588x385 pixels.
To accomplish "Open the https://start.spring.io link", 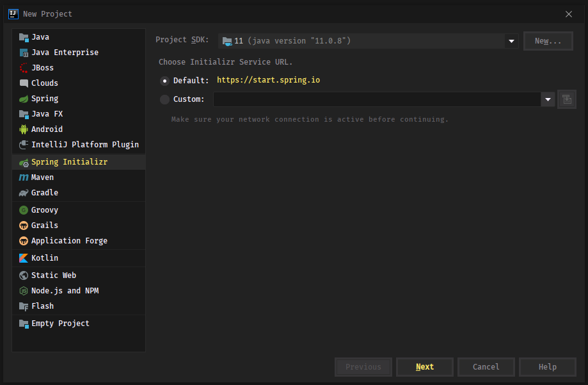I will point(269,80).
